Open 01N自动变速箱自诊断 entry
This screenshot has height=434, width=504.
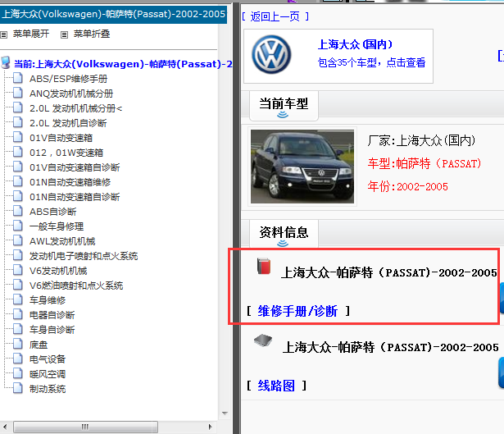[75, 197]
